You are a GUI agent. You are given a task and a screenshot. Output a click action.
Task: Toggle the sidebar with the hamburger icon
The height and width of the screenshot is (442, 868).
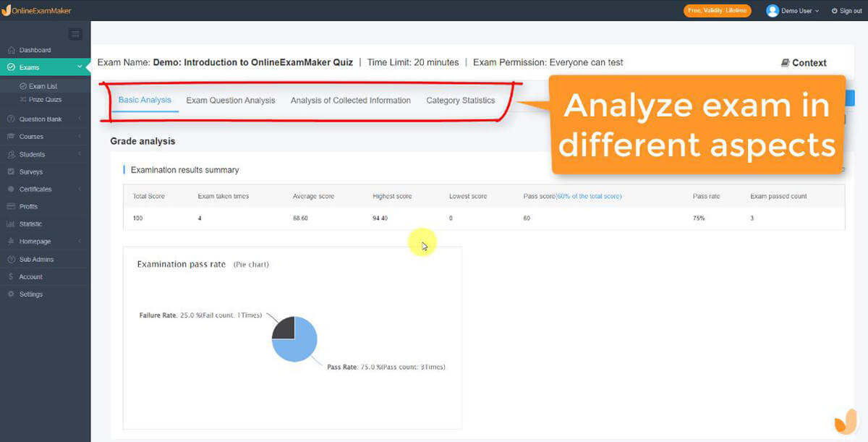coord(75,34)
